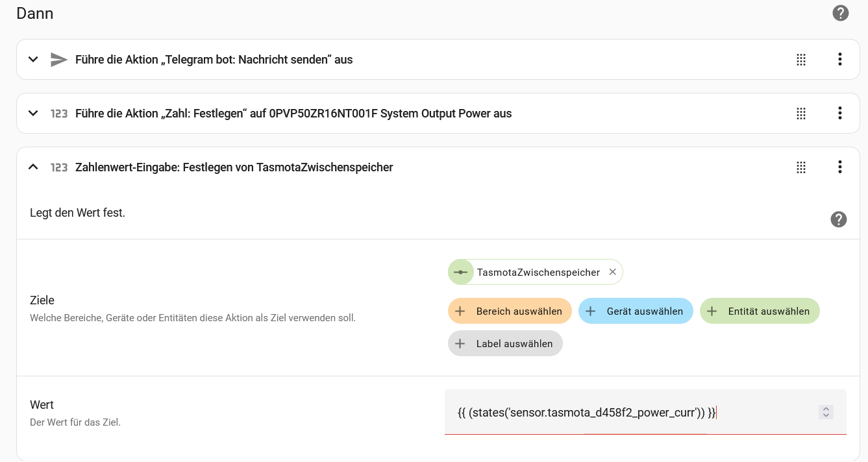Click the TasmotaZwischenspeicher entity chip
Viewport: 868px width, 462px height.
(x=537, y=273)
